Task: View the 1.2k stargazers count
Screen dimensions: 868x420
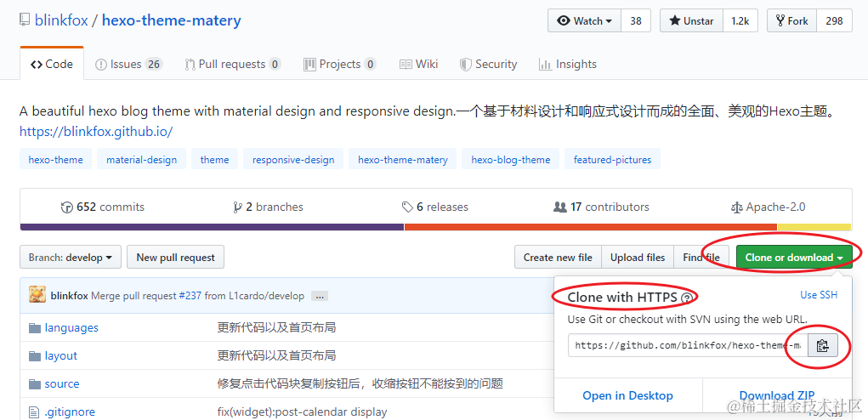Action: [x=740, y=21]
